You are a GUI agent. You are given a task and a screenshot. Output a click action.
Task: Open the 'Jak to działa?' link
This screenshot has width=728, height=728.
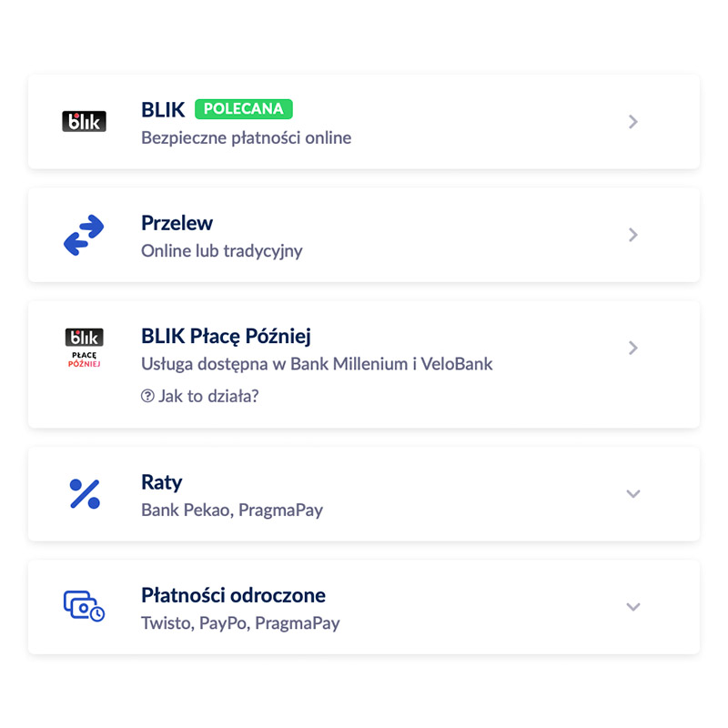pos(200,396)
